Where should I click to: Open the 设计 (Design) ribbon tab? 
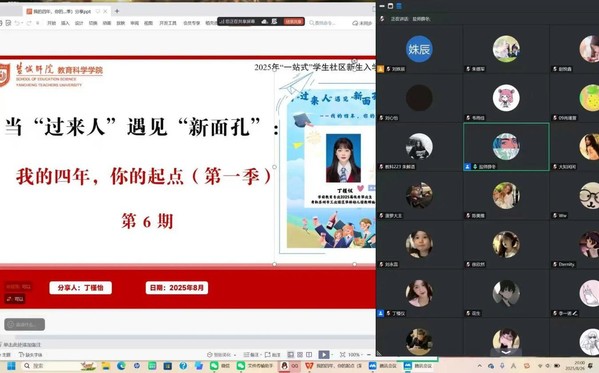79,23
